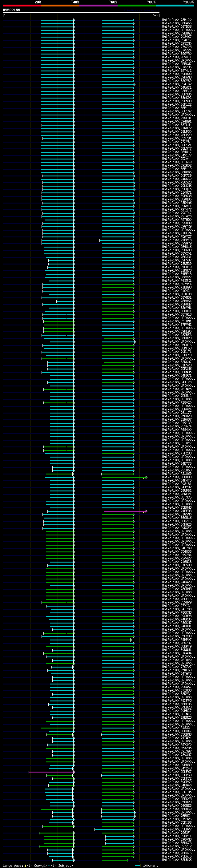Click the green ~80% identity legend segment
Image resolution: width=197 pixels, height=868 pixels.
pos(137,6)
